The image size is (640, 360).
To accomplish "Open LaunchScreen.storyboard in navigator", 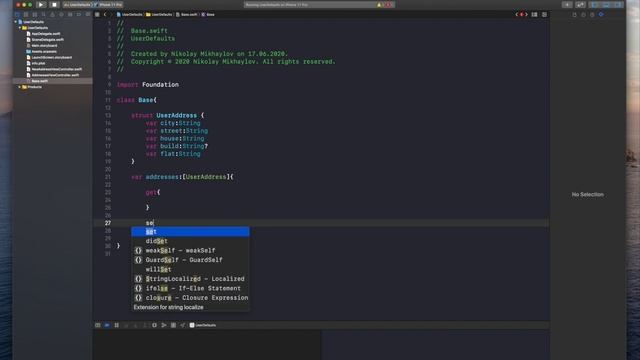I will click(51, 58).
